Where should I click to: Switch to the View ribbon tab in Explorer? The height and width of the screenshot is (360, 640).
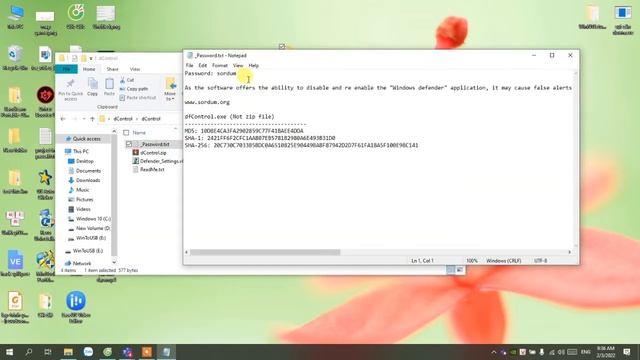click(135, 69)
